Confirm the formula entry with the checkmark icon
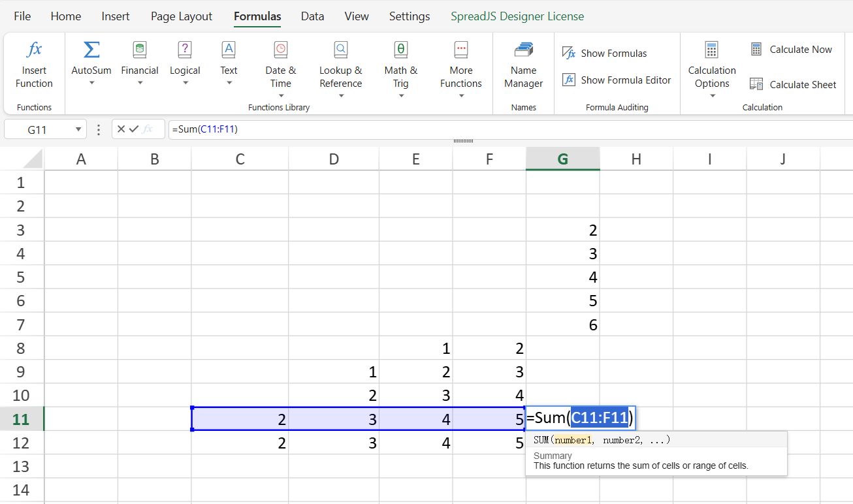The height and width of the screenshot is (504, 853). [134, 129]
